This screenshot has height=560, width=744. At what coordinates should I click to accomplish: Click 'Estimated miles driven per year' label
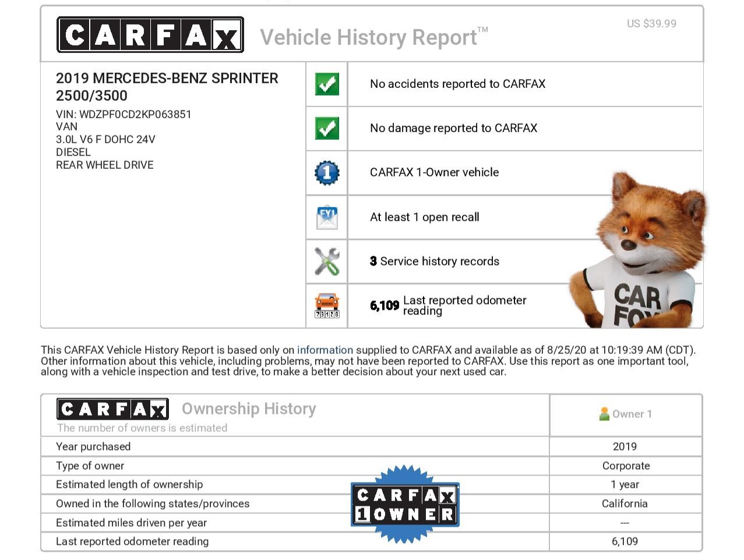132,523
